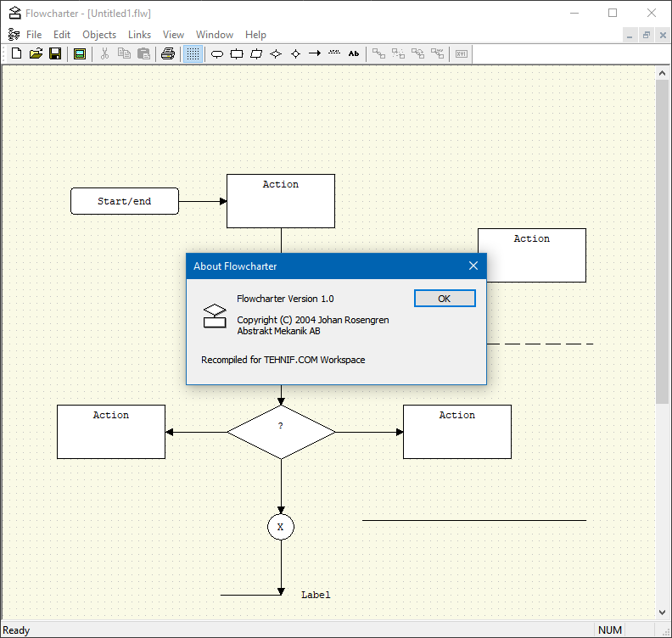This screenshot has height=638, width=672.
Task: Open the Objects menu
Action: [x=99, y=35]
